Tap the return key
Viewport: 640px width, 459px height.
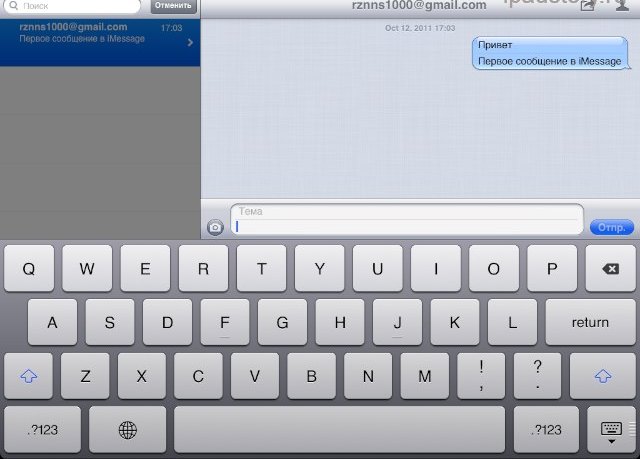point(590,322)
